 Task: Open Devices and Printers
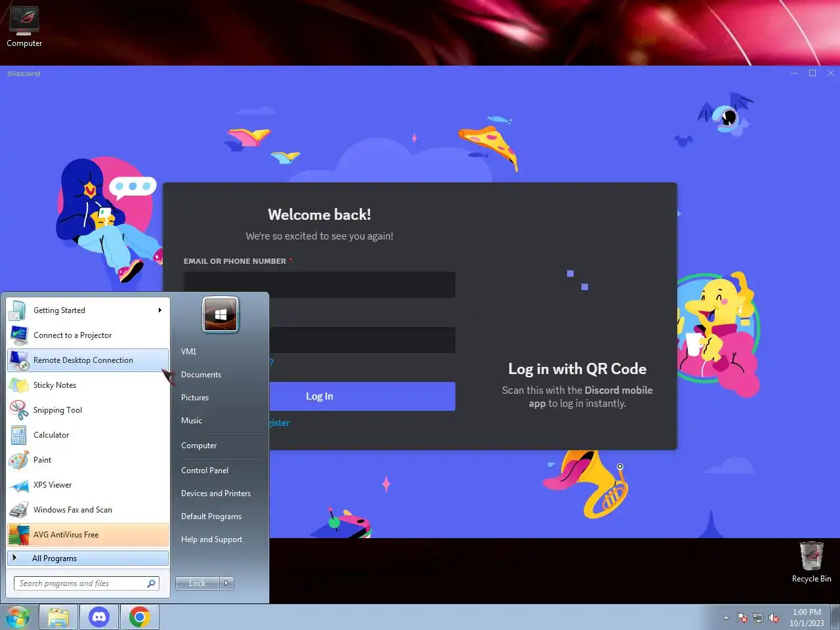point(216,493)
